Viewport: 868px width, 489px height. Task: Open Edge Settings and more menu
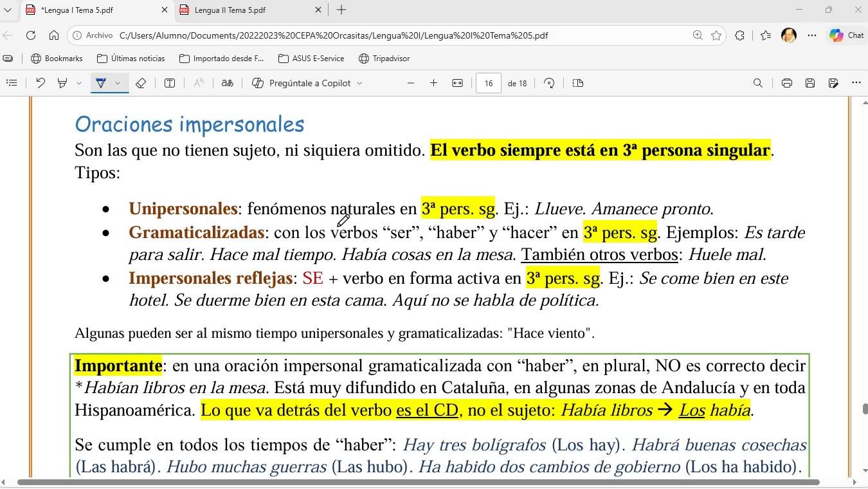pyautogui.click(x=812, y=35)
